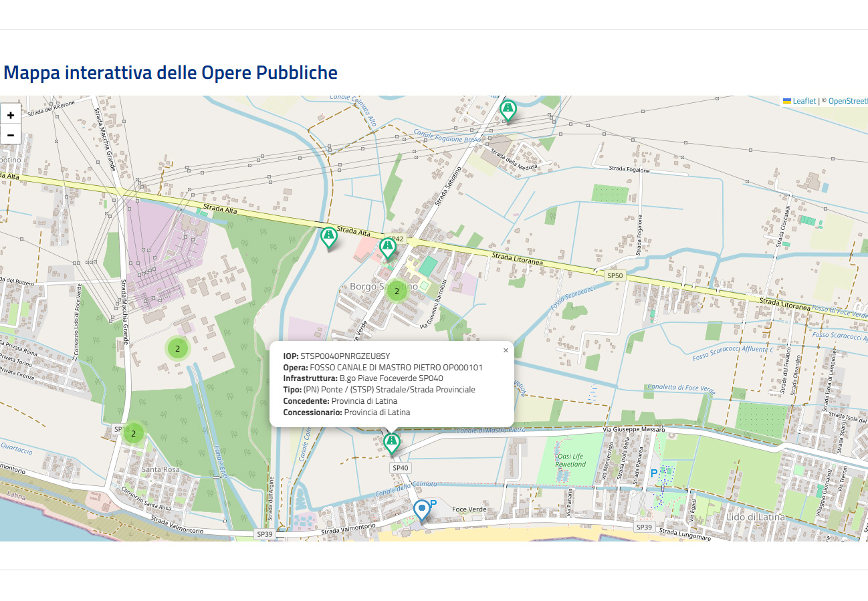Select green road marker beside the SP42 label
This screenshot has height=601, width=868.
coord(388,247)
